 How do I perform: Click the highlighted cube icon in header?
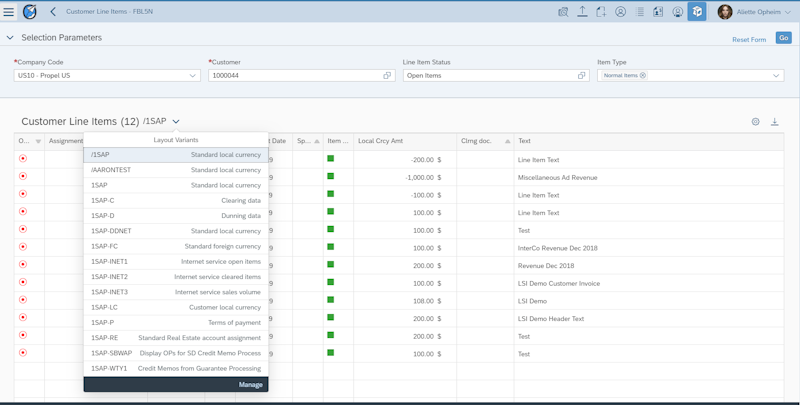pyautogui.click(x=696, y=12)
